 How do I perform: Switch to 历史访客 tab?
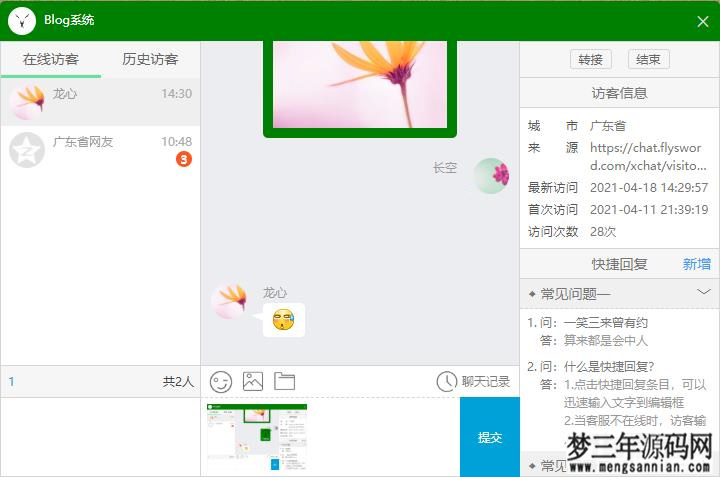point(150,59)
